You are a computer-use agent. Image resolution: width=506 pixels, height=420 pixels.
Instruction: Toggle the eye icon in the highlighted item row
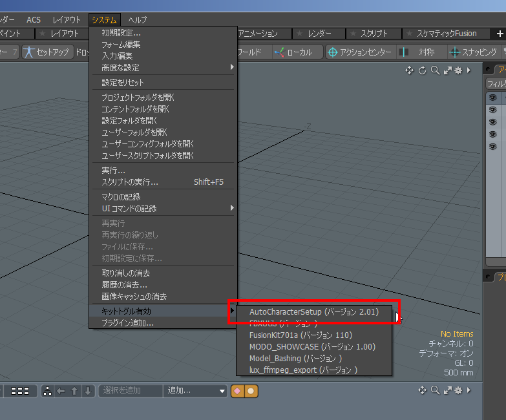click(493, 98)
